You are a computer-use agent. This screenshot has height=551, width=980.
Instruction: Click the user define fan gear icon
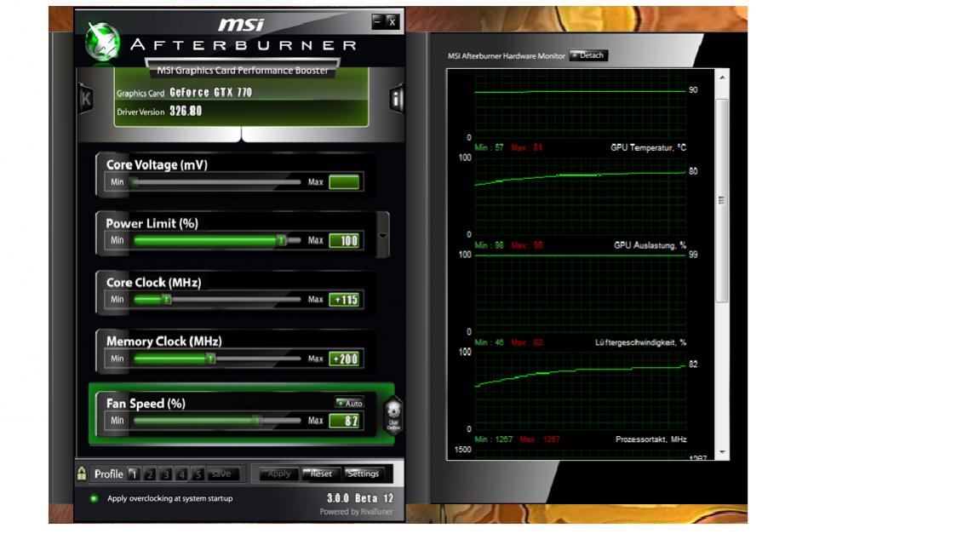click(x=393, y=415)
